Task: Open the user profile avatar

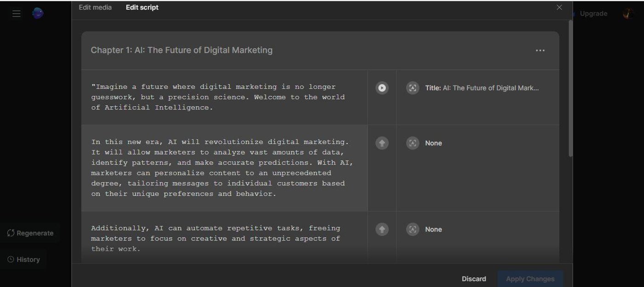Action: [x=628, y=14]
